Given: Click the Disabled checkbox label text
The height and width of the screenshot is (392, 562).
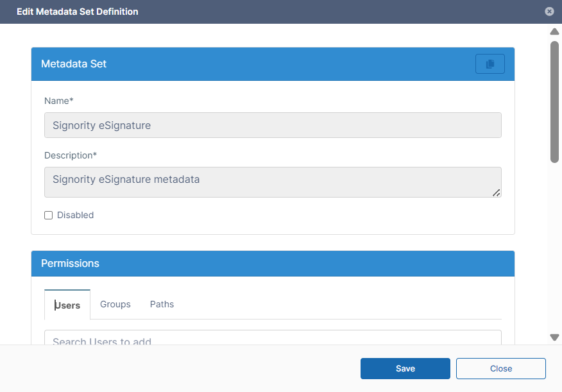Looking at the screenshot, I should pos(75,216).
